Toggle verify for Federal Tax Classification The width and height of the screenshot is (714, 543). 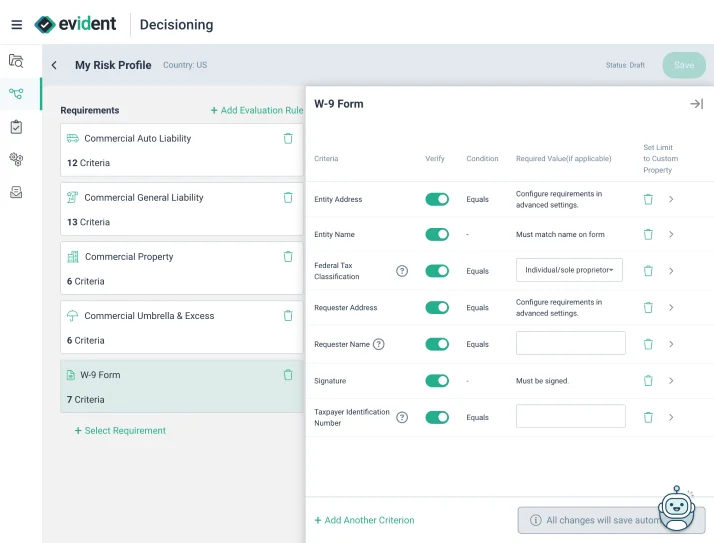coord(437,271)
